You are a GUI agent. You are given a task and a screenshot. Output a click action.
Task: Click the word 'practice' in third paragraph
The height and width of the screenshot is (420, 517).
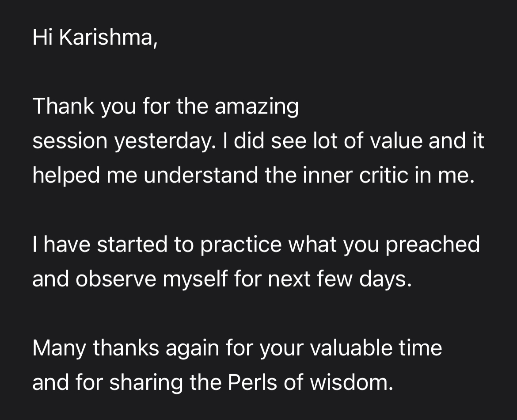tap(241, 245)
